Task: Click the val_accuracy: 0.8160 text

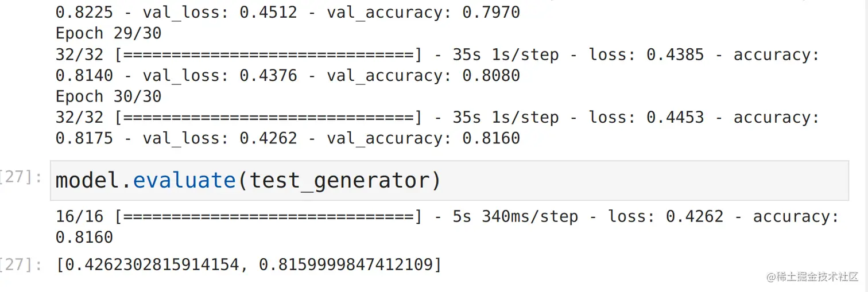Action: click(424, 139)
